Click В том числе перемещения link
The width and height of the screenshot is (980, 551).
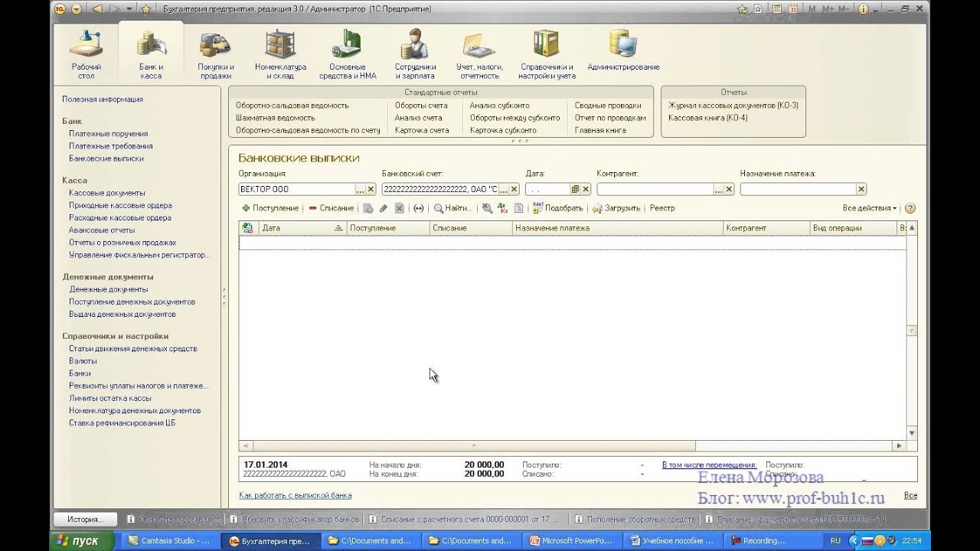709,465
